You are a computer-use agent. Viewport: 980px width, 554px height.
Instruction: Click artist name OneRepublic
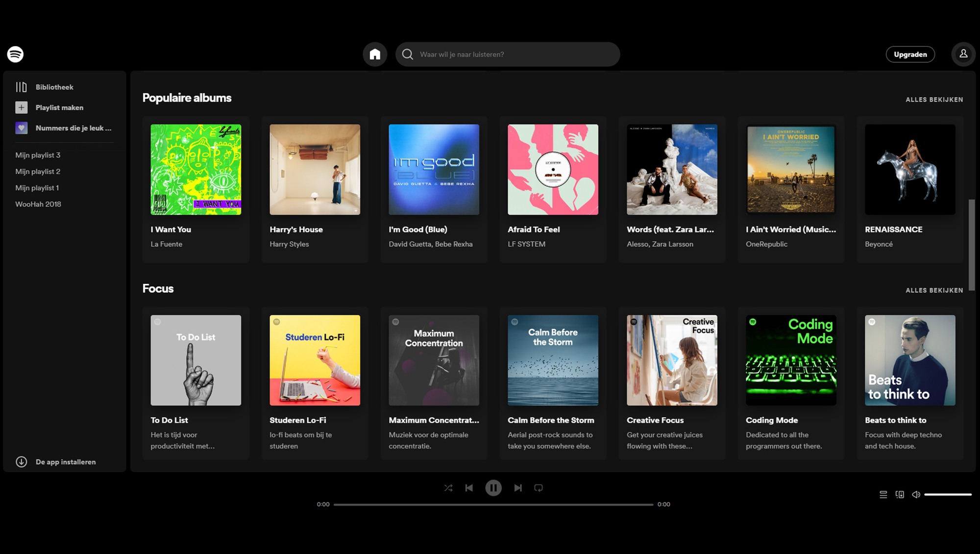(x=766, y=244)
